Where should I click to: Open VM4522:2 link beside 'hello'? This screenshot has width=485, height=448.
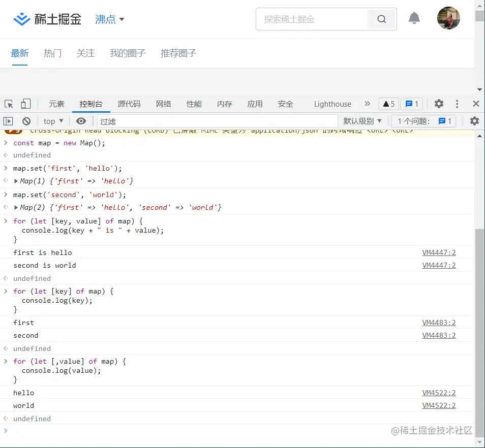(x=439, y=393)
